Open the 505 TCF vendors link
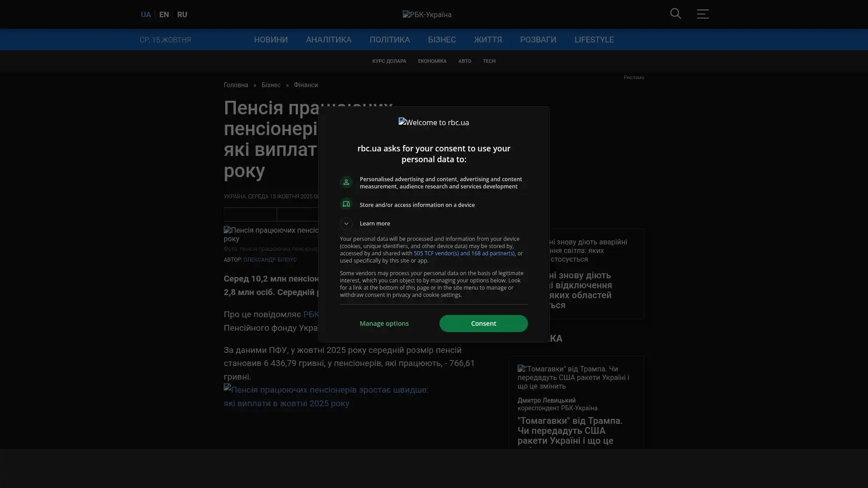868x488 pixels. pyautogui.click(x=464, y=253)
